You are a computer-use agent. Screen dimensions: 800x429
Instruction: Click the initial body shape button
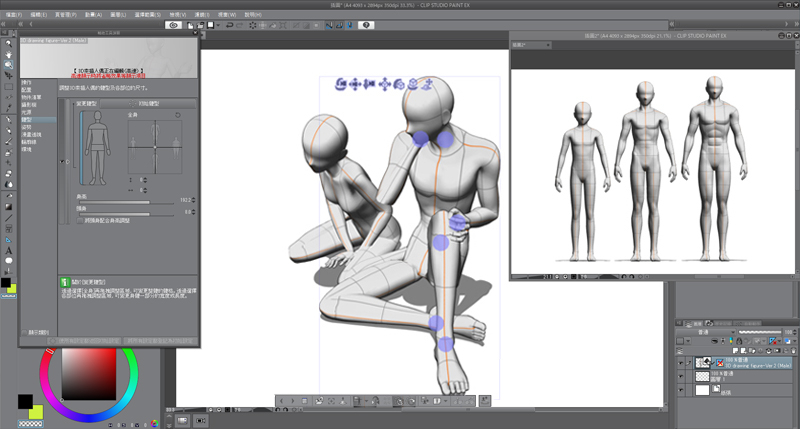coord(146,102)
